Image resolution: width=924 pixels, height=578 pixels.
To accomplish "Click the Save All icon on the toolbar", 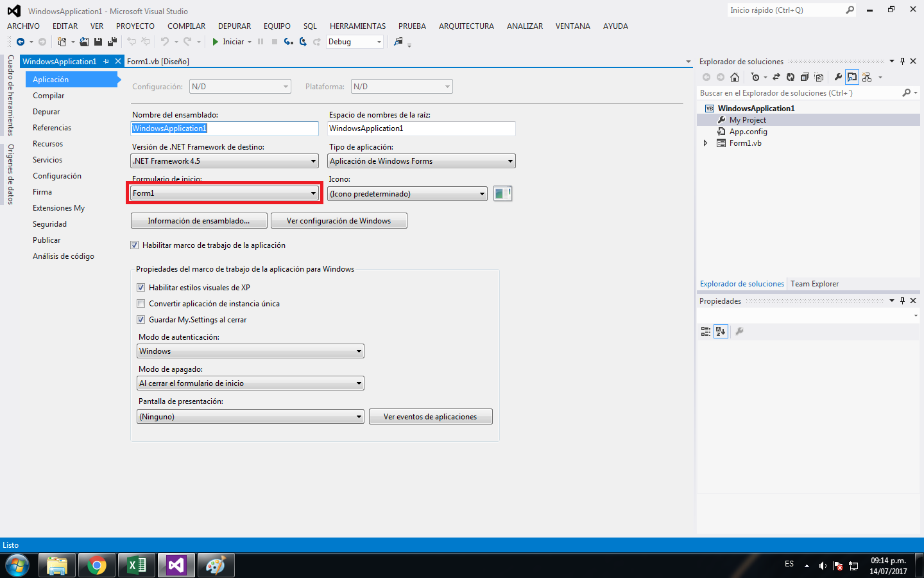I will point(112,41).
